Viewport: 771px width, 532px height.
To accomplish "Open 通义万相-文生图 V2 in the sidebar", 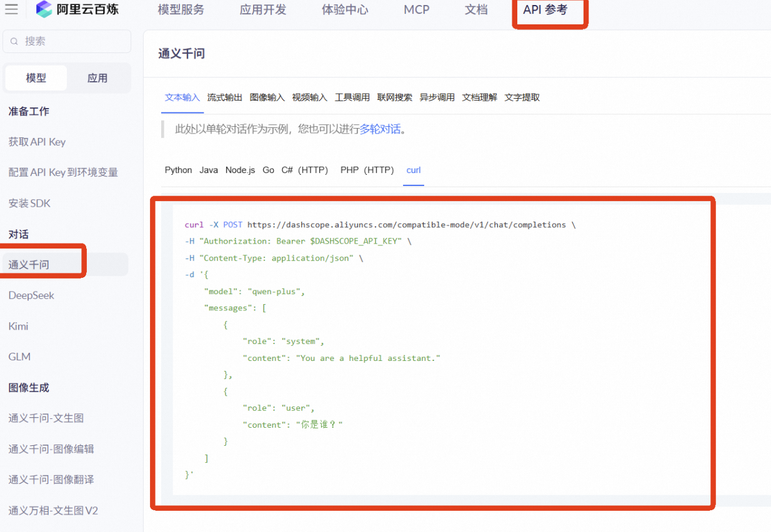I will [x=53, y=510].
